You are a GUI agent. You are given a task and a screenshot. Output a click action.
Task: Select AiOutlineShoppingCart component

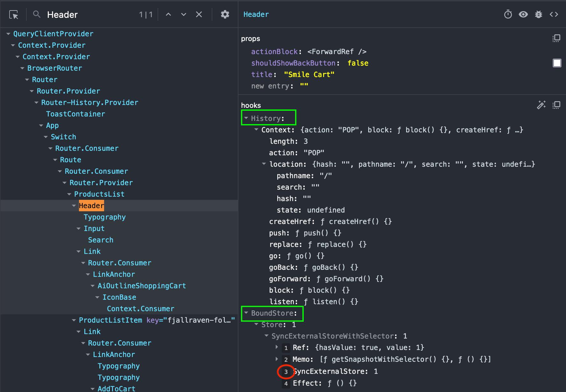click(142, 286)
